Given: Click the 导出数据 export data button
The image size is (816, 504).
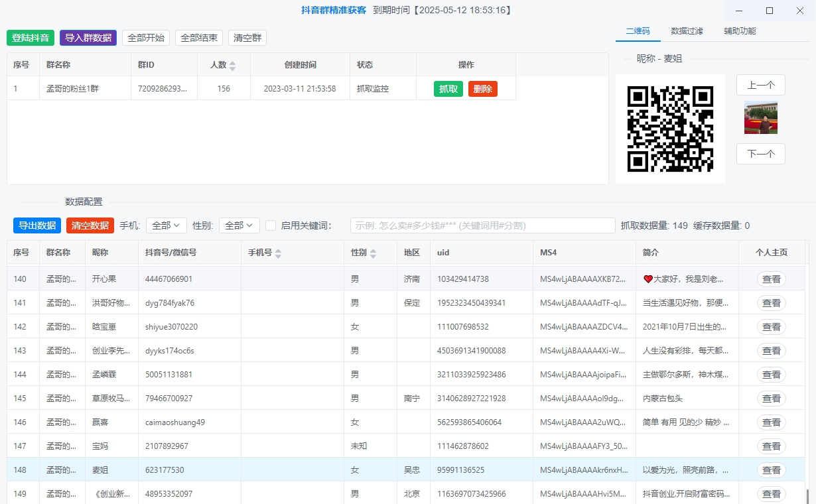Looking at the screenshot, I should (36, 225).
